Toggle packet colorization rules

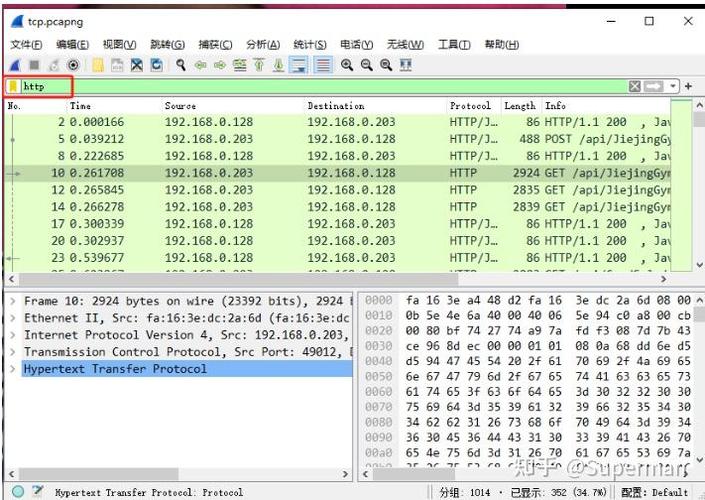323,65
